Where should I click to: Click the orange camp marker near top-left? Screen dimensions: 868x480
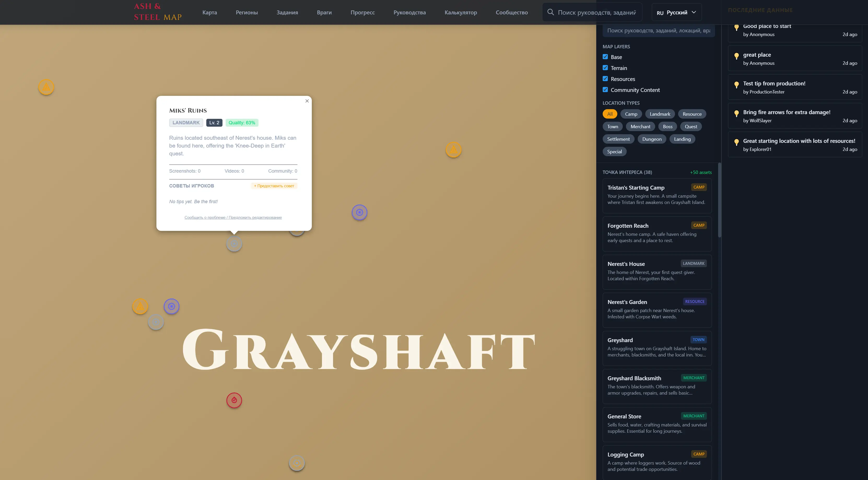46,87
